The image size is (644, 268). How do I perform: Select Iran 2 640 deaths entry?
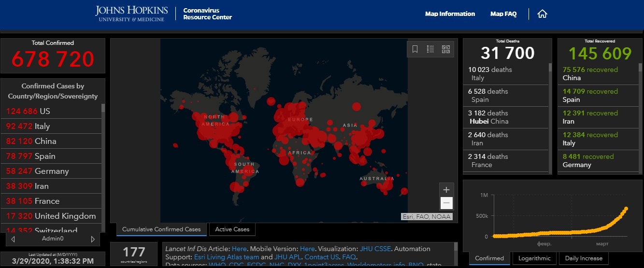pyautogui.click(x=506, y=139)
